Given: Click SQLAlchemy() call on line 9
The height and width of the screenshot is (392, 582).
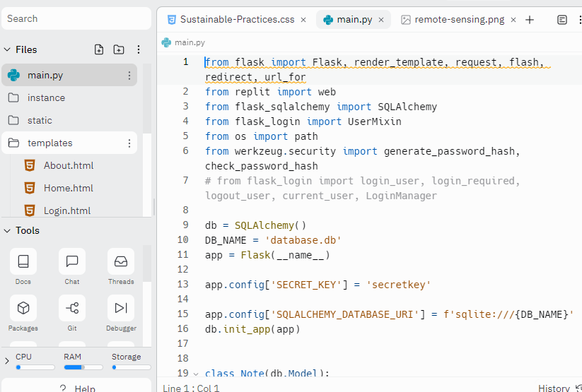Looking at the screenshot, I should click(x=270, y=225).
